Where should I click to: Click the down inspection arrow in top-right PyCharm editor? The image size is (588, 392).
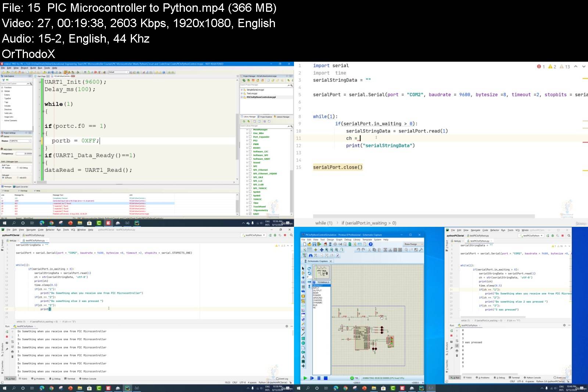[x=584, y=66]
